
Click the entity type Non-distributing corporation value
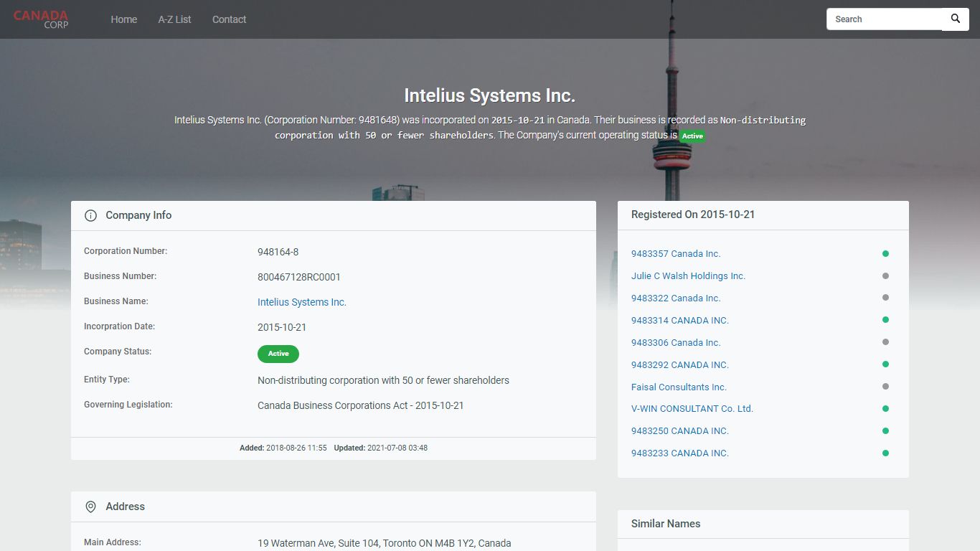(383, 380)
